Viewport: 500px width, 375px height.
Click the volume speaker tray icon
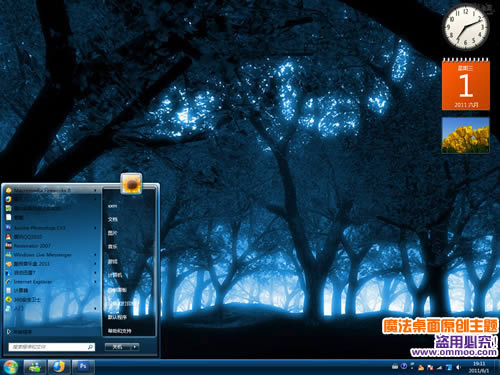458,367
